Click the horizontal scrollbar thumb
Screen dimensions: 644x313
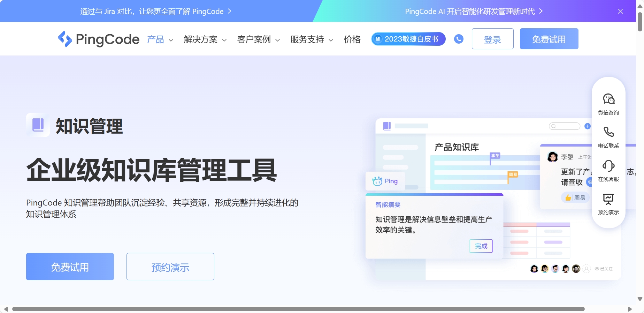tap(298, 309)
